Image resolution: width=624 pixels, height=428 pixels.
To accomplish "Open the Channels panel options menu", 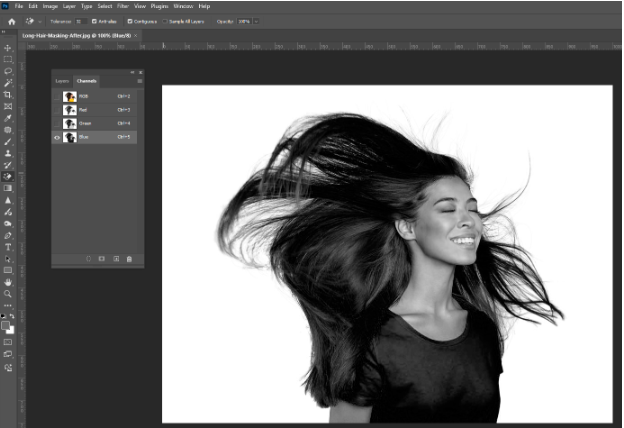I will coord(140,81).
